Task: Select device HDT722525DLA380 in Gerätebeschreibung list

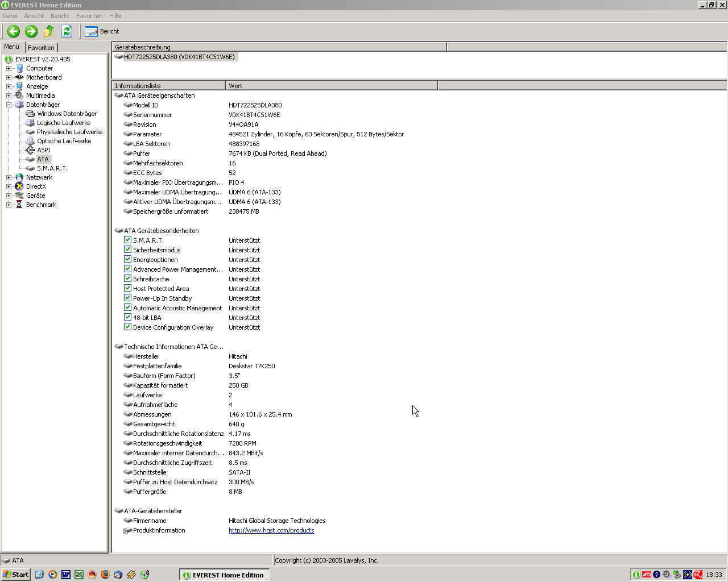Action: [179, 57]
